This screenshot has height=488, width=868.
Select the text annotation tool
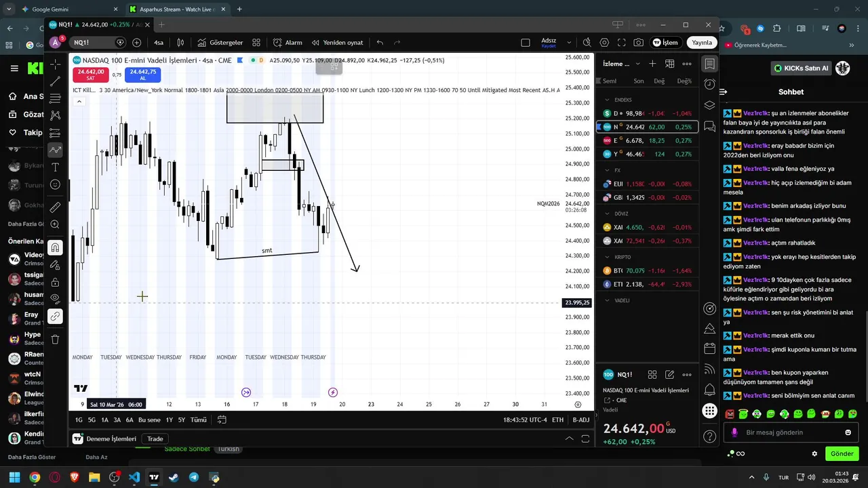[56, 167]
